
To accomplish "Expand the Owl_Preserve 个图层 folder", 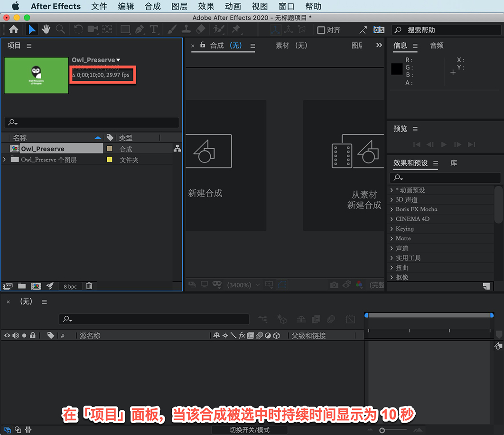I will [4, 159].
